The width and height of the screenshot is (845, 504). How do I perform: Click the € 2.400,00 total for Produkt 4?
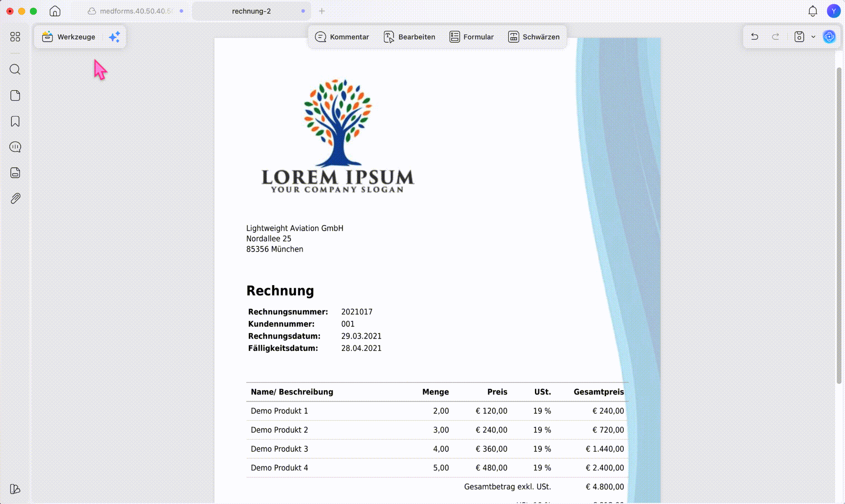click(605, 468)
